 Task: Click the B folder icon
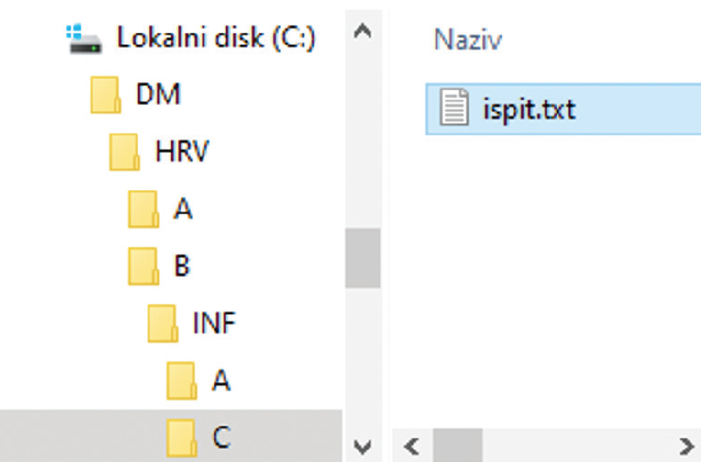pyautogui.click(x=143, y=267)
